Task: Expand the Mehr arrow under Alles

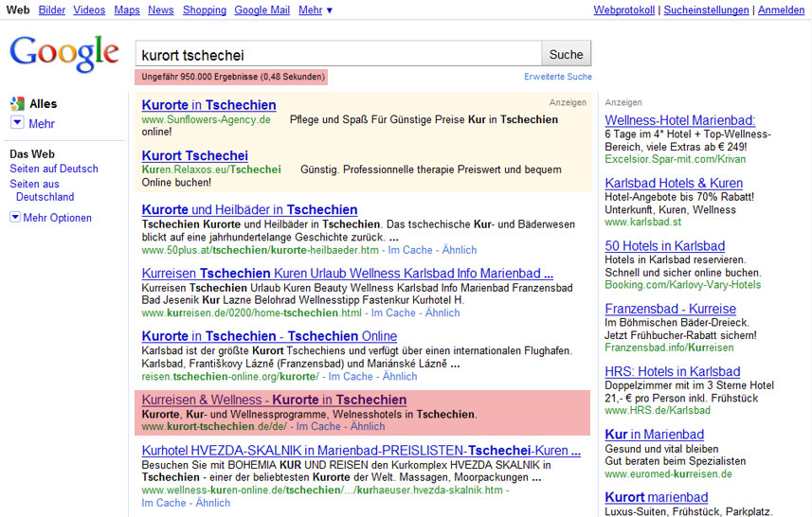Action: pos(17,123)
